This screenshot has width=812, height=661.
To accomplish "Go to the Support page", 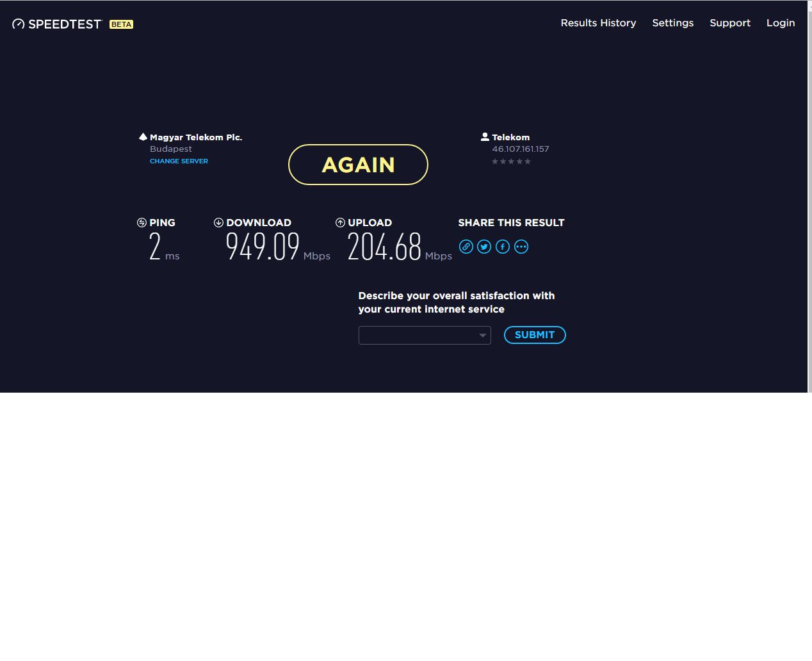I will tap(729, 23).
